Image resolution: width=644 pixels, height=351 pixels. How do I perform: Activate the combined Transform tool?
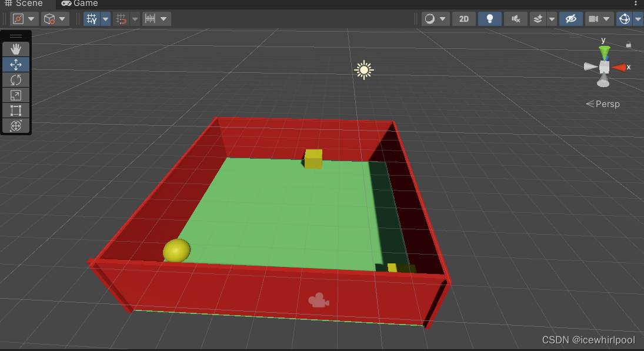click(x=16, y=126)
